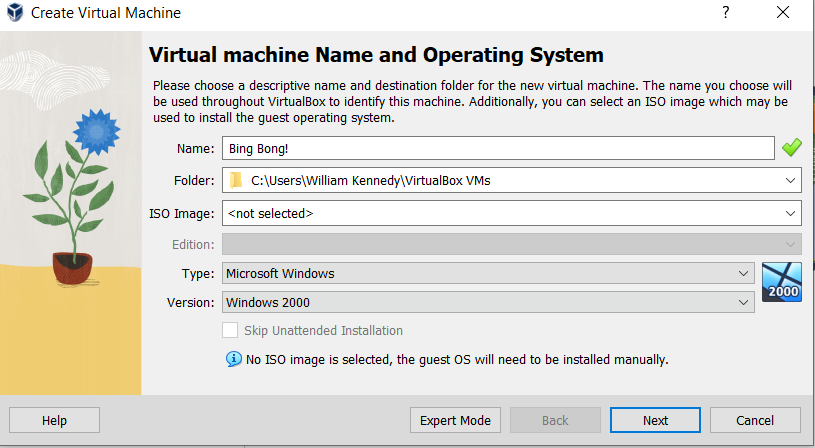Click the green name-valid checkmark icon
Image resolution: width=815 pixels, height=448 pixels.
click(x=791, y=149)
